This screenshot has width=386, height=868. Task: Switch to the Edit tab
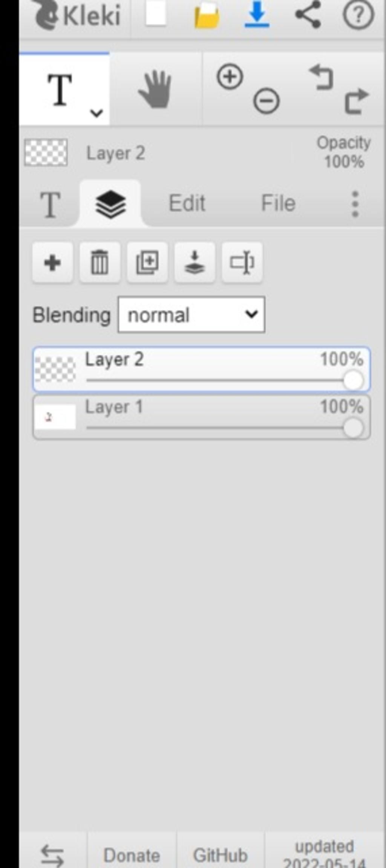(187, 203)
